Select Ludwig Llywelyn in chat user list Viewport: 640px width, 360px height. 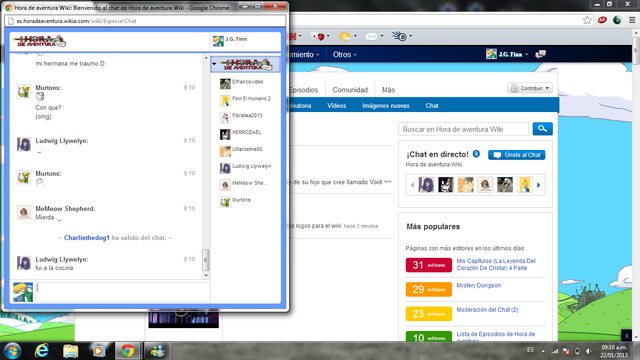(x=245, y=167)
